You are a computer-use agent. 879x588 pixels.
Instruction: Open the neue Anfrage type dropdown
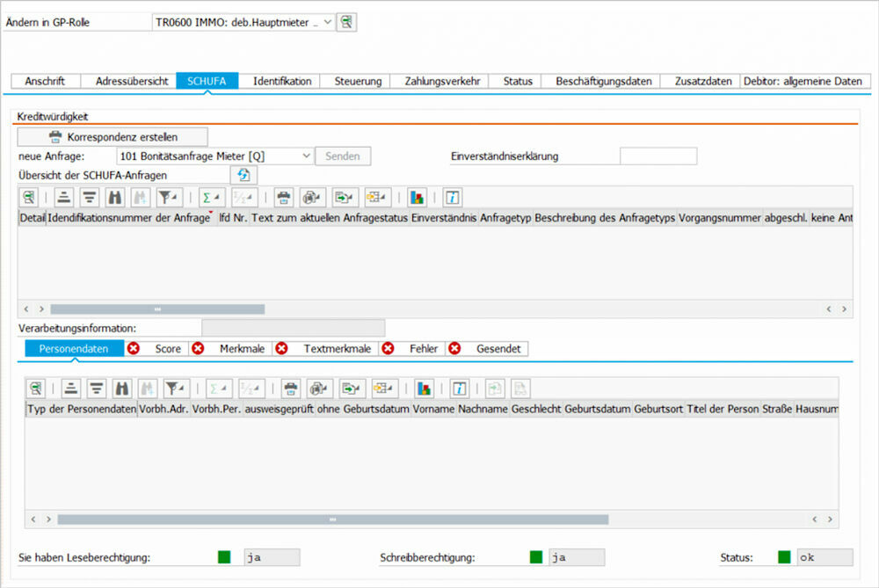[x=307, y=156]
